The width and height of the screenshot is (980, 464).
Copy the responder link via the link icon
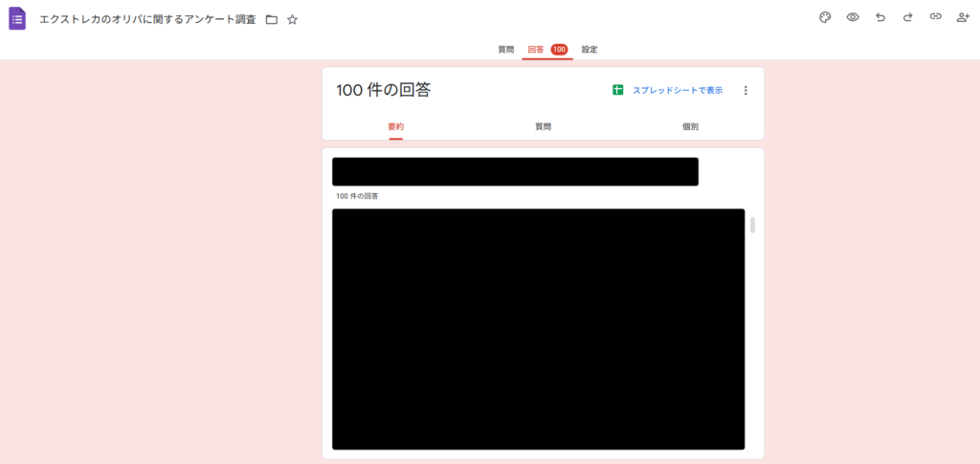(x=935, y=17)
